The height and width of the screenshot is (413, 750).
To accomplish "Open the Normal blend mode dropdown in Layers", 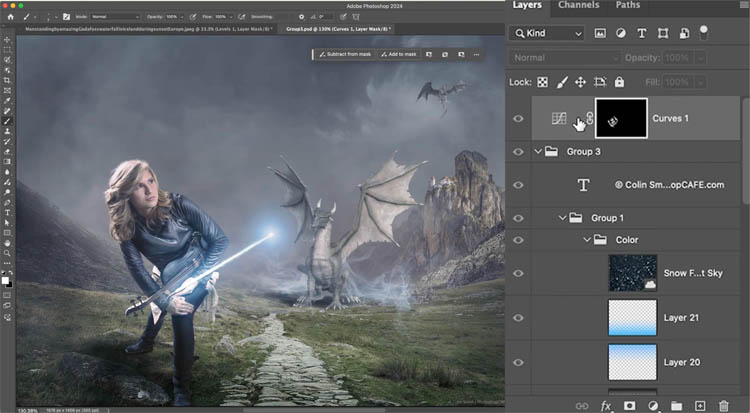I will coord(564,58).
